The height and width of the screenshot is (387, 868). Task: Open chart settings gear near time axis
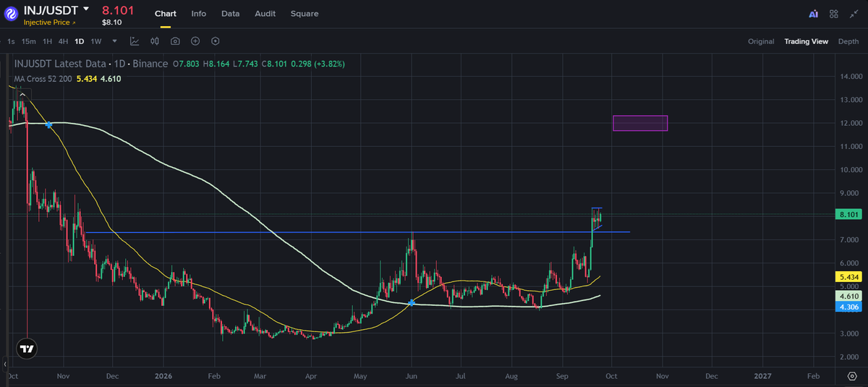coord(851,377)
